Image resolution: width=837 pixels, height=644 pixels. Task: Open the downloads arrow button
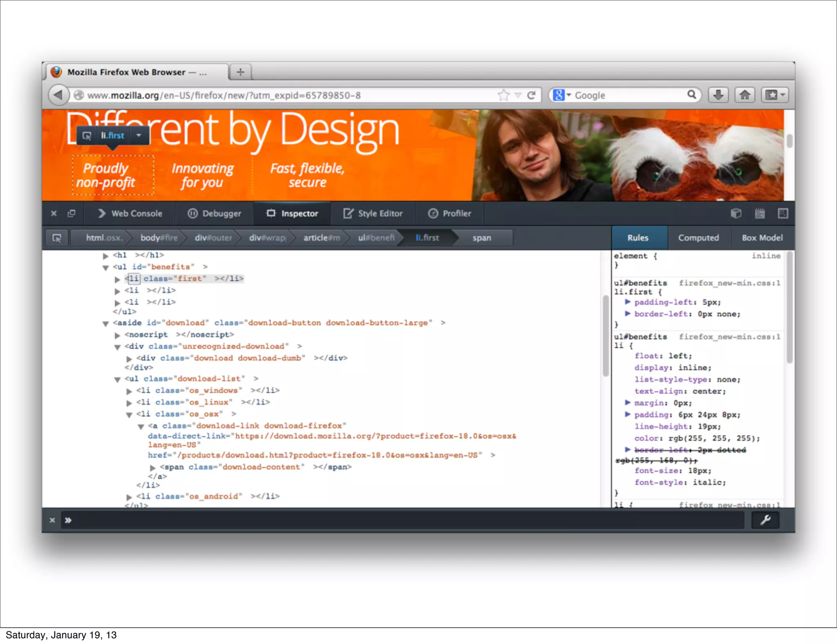point(718,95)
